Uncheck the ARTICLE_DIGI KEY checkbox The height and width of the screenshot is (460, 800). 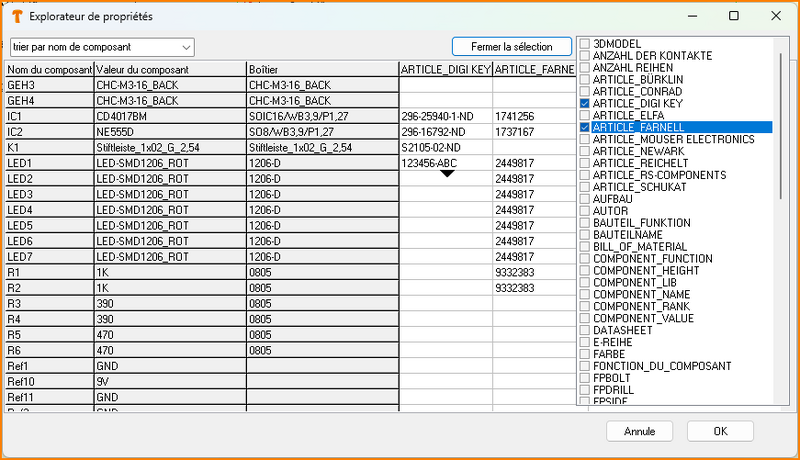(585, 103)
